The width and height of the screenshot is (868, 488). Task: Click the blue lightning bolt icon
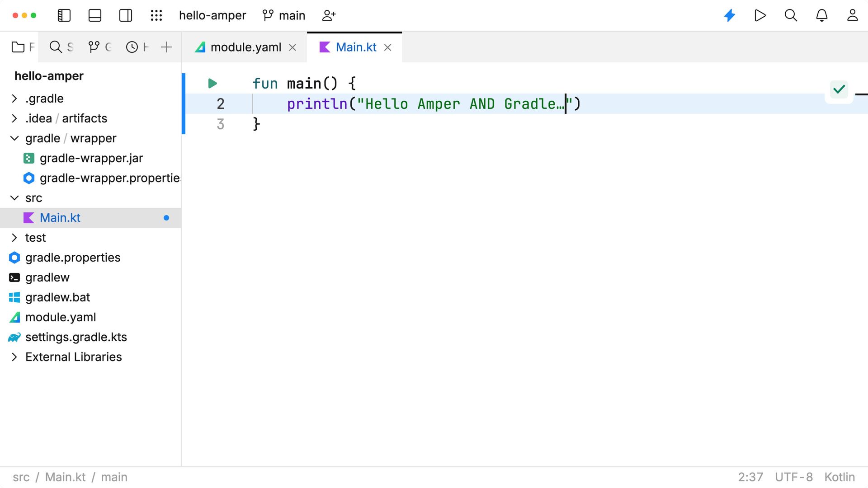click(730, 15)
